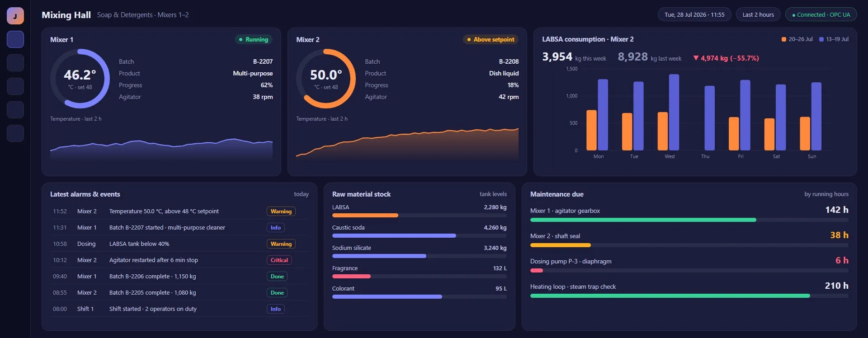Click the red 4,974 kg decrease indicator

click(726, 58)
